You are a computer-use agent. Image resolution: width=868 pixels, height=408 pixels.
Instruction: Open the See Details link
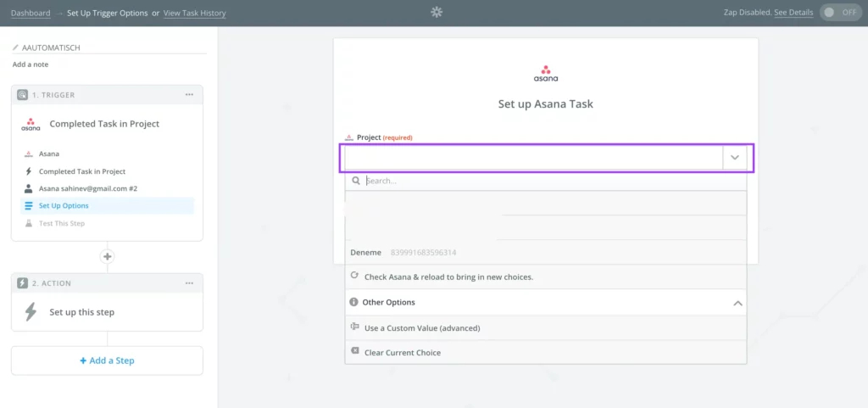pos(793,13)
